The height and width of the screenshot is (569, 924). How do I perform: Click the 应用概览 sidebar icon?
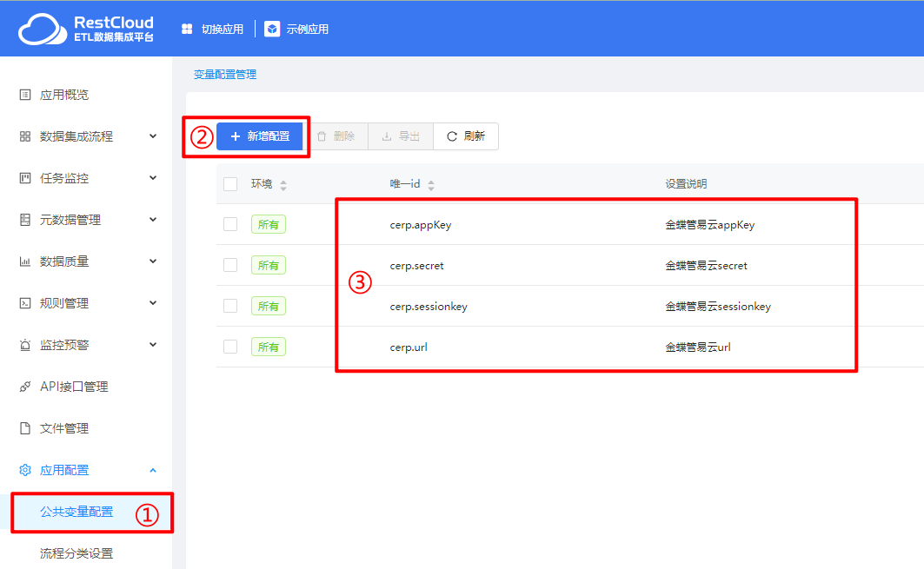click(x=25, y=95)
